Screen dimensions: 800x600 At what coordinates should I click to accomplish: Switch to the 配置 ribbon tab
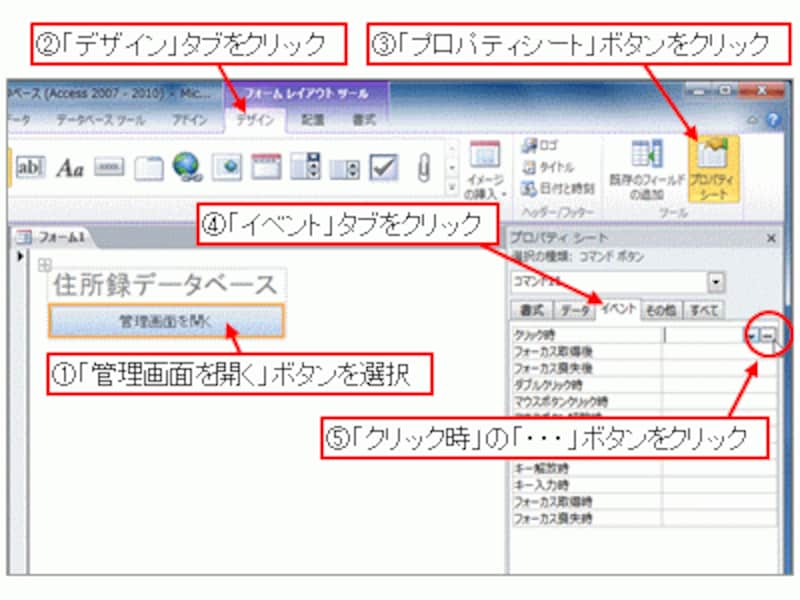[313, 120]
